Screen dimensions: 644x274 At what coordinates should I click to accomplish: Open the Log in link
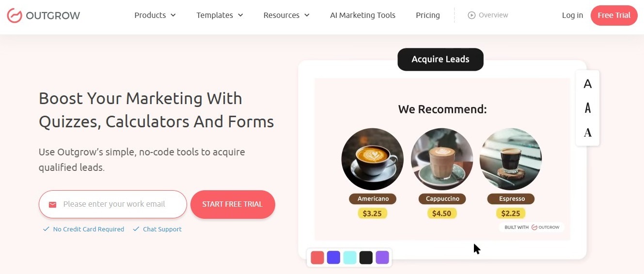pos(572,15)
